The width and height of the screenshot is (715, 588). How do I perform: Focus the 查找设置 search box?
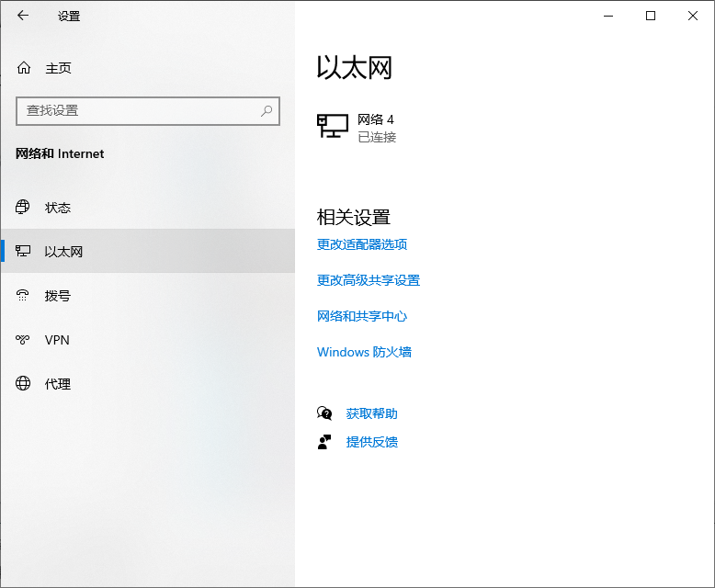click(x=148, y=111)
